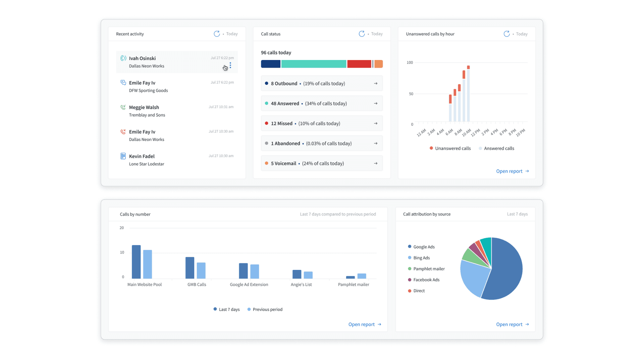Screen dimensions: 644x362
Task: Click the dark blue Outbound bar segment
Action: pyautogui.click(x=271, y=64)
